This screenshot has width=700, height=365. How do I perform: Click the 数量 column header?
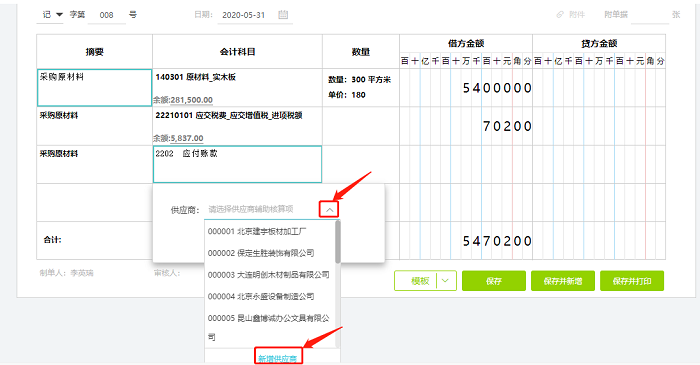tap(361, 52)
